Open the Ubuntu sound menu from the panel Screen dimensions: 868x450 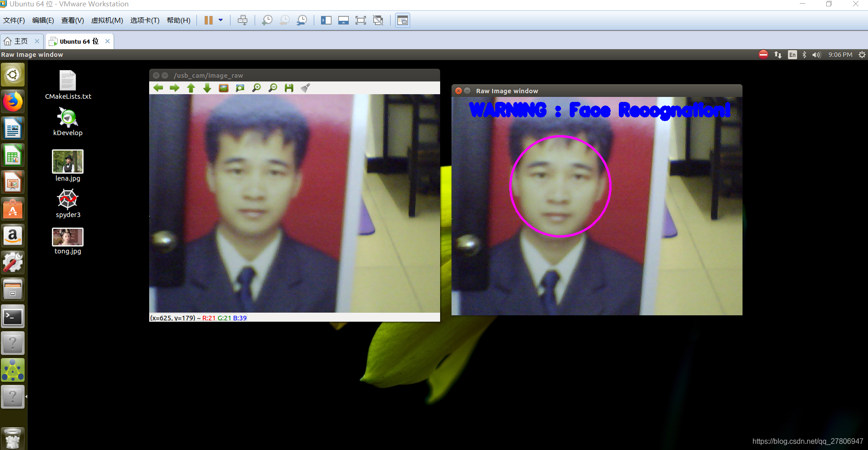[816, 55]
